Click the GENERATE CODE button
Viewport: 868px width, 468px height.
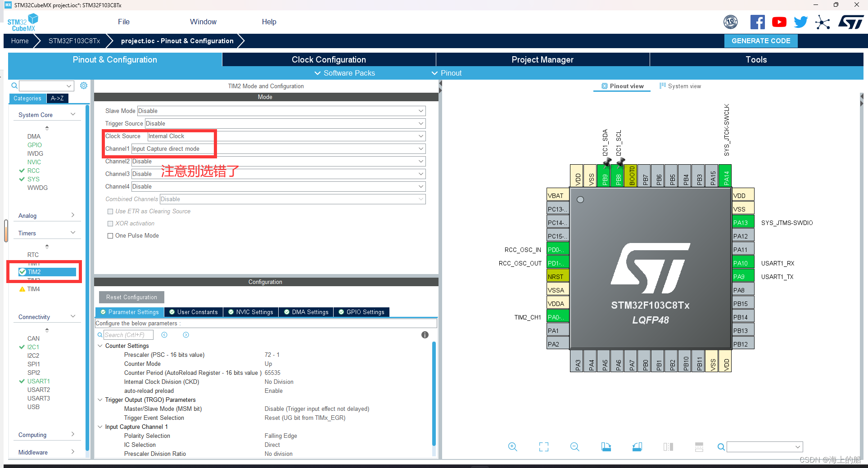(761, 40)
